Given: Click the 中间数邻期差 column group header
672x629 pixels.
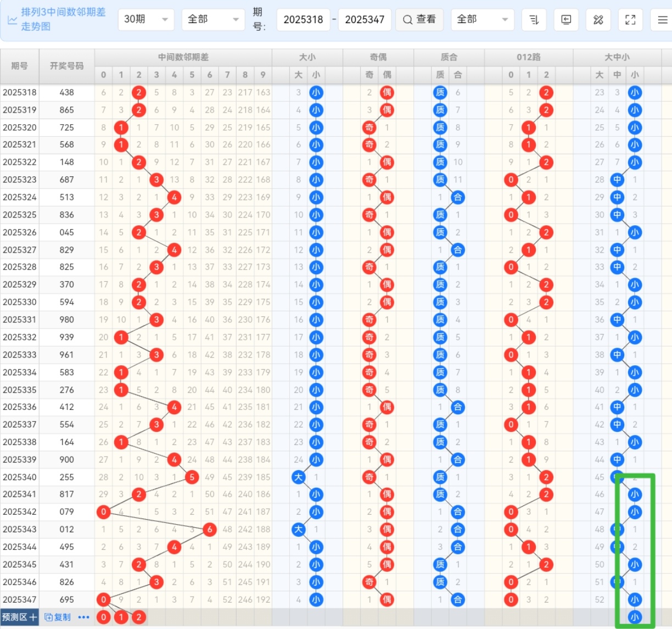Looking at the screenshot, I should [x=183, y=57].
